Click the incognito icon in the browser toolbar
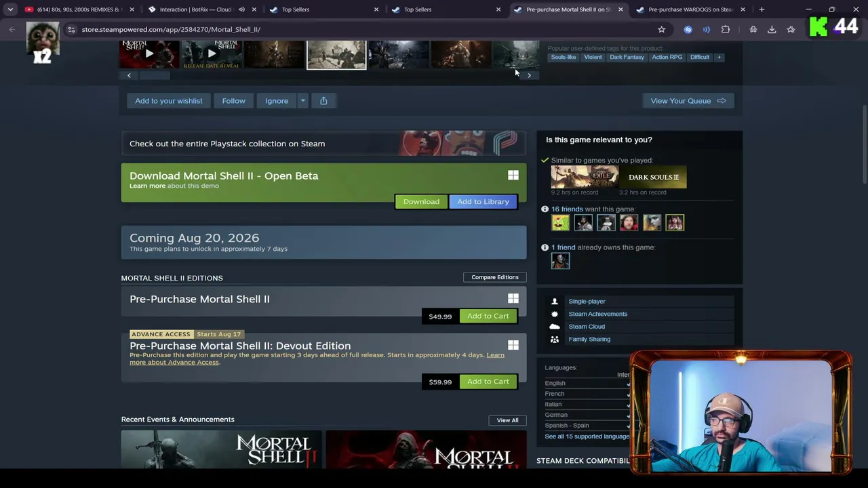 (753, 29)
